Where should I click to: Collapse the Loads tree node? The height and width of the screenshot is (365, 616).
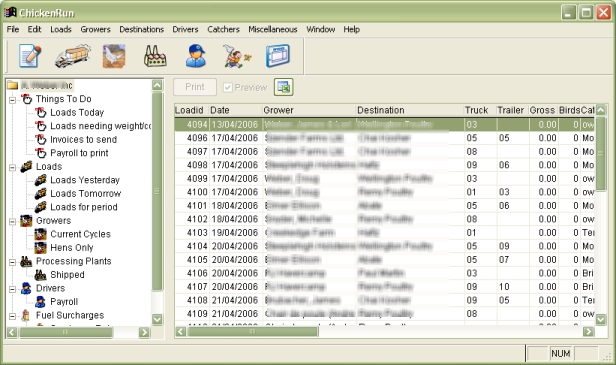pyautogui.click(x=13, y=167)
